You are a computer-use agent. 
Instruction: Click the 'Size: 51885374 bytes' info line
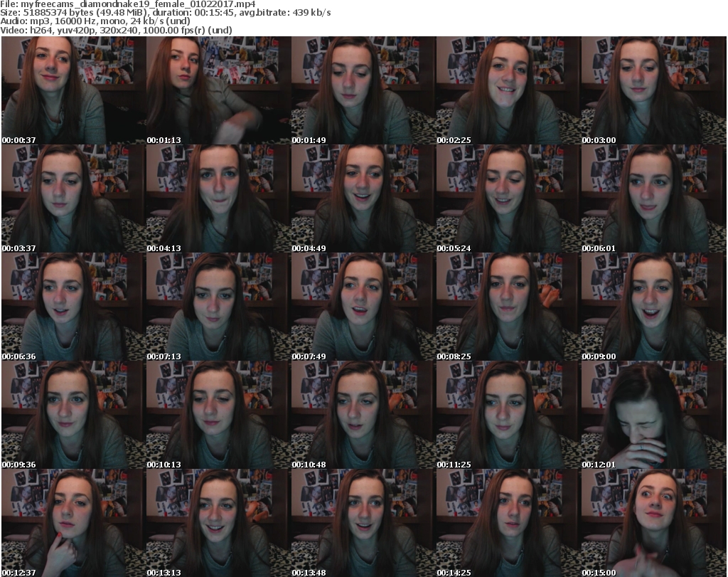click(165, 13)
